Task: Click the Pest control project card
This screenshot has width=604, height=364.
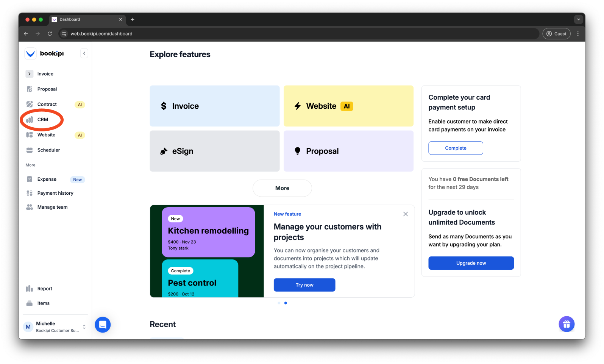Action: pyautogui.click(x=200, y=278)
